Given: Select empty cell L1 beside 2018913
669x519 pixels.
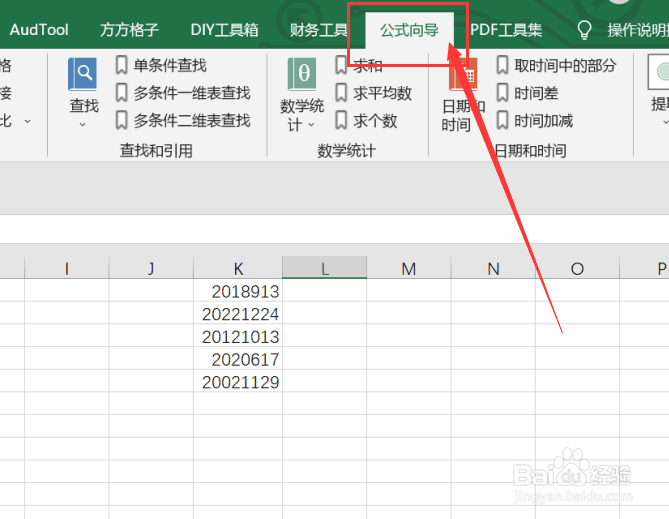Looking at the screenshot, I should click(324, 291).
